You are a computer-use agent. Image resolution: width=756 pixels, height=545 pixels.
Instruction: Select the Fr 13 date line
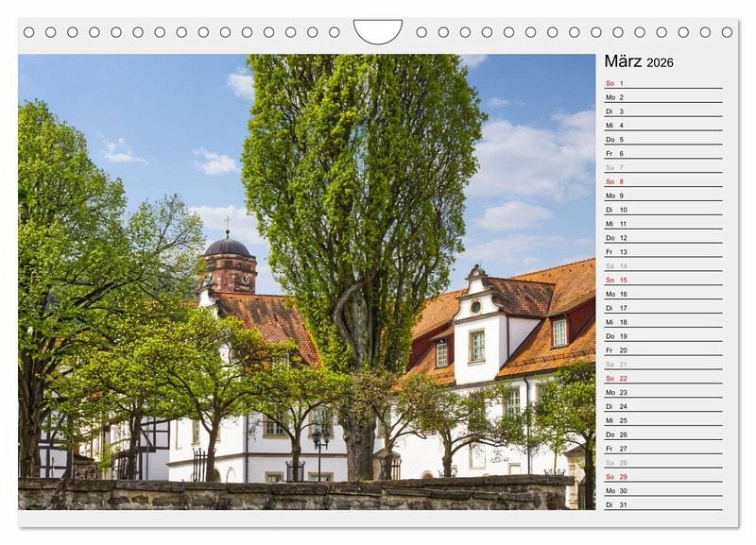662,252
